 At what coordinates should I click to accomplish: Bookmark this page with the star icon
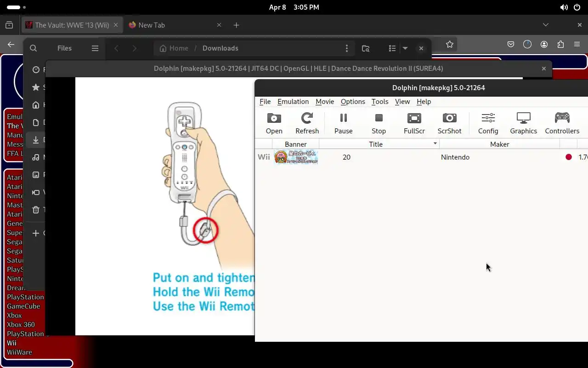450,44
